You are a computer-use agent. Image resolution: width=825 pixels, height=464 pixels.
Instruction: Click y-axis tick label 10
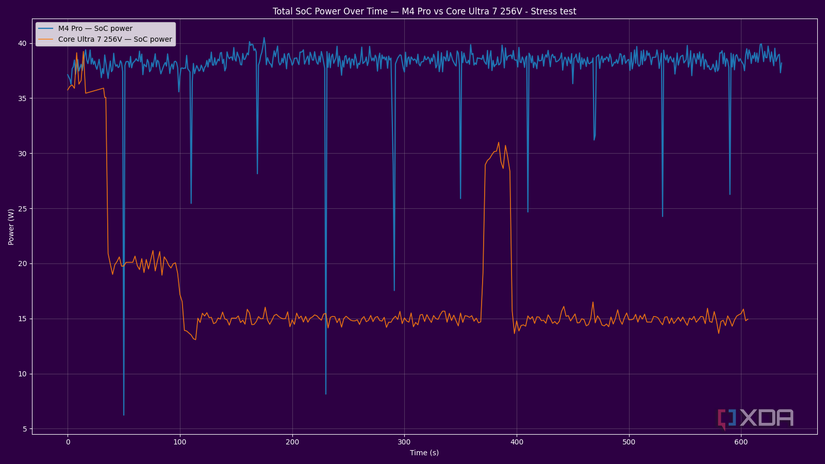tap(22, 374)
